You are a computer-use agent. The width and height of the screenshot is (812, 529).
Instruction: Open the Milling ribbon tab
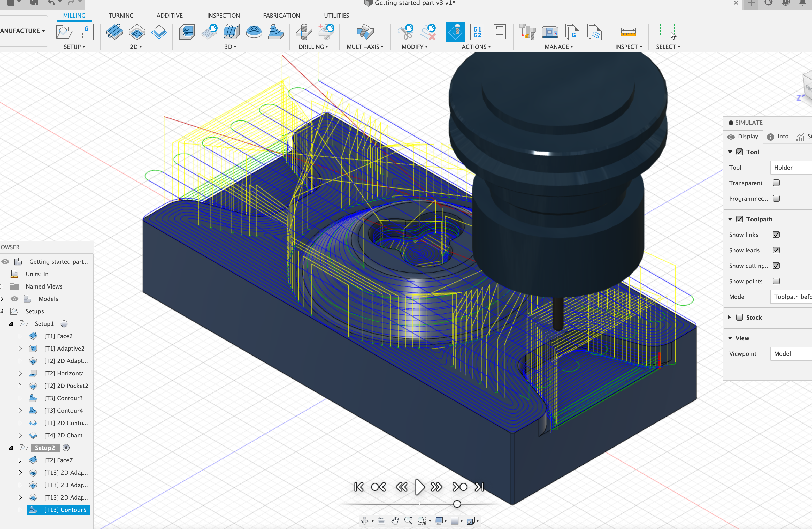pyautogui.click(x=73, y=15)
